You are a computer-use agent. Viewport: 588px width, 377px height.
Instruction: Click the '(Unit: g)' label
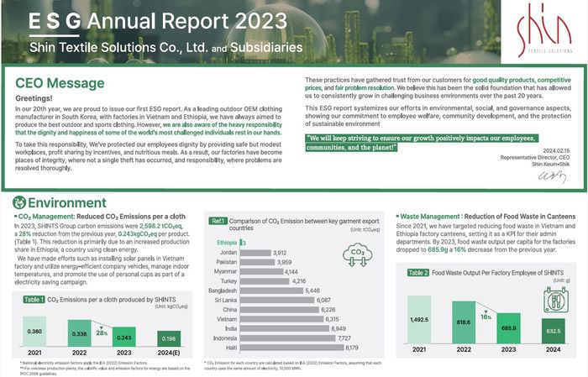point(561,280)
